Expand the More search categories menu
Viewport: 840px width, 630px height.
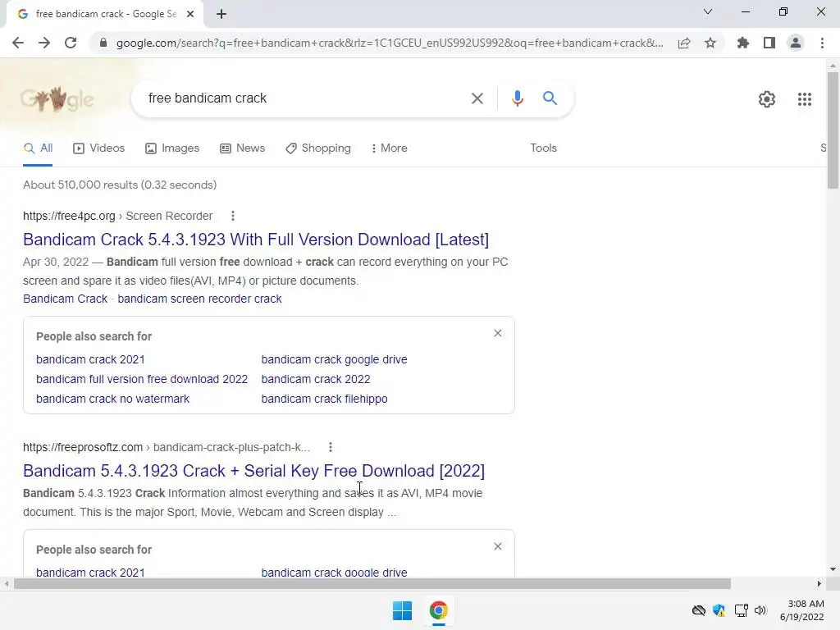coord(390,148)
